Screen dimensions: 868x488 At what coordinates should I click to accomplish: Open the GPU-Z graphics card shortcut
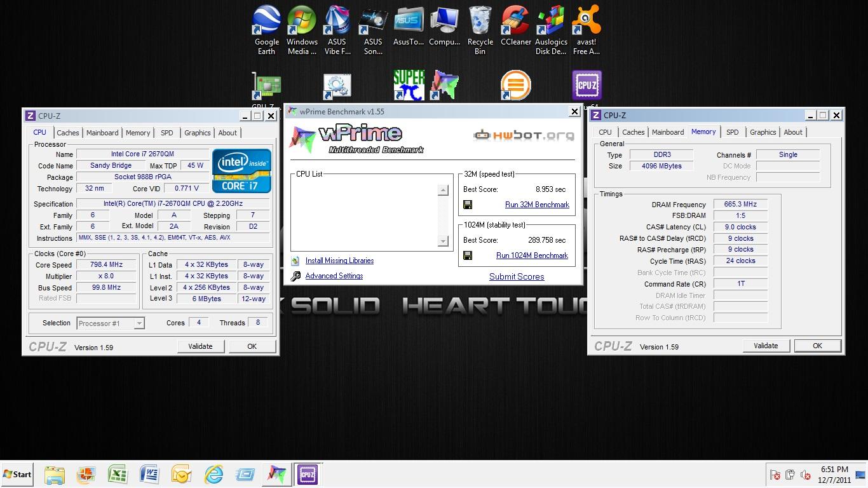pyautogui.click(x=267, y=87)
